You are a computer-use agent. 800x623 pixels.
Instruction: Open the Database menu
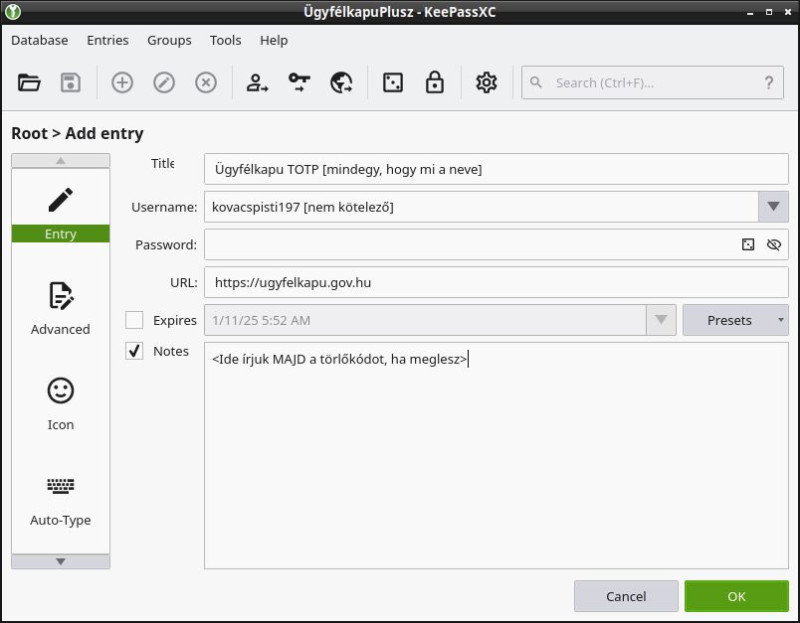click(40, 40)
